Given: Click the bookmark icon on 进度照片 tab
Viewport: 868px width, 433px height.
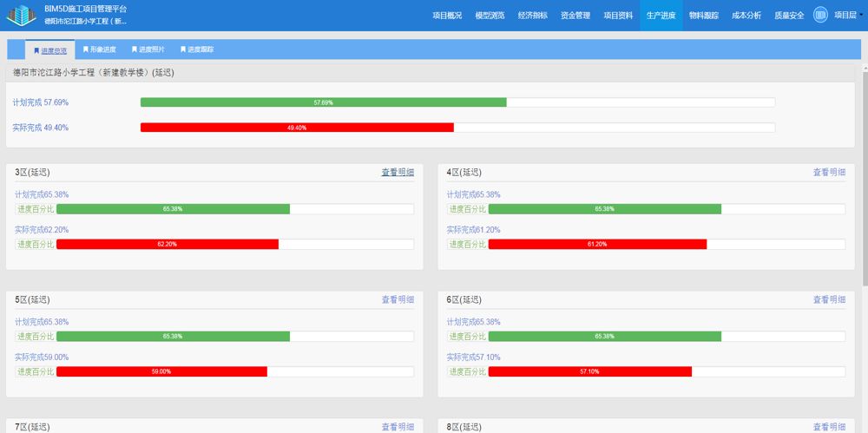Looking at the screenshot, I should pos(135,49).
